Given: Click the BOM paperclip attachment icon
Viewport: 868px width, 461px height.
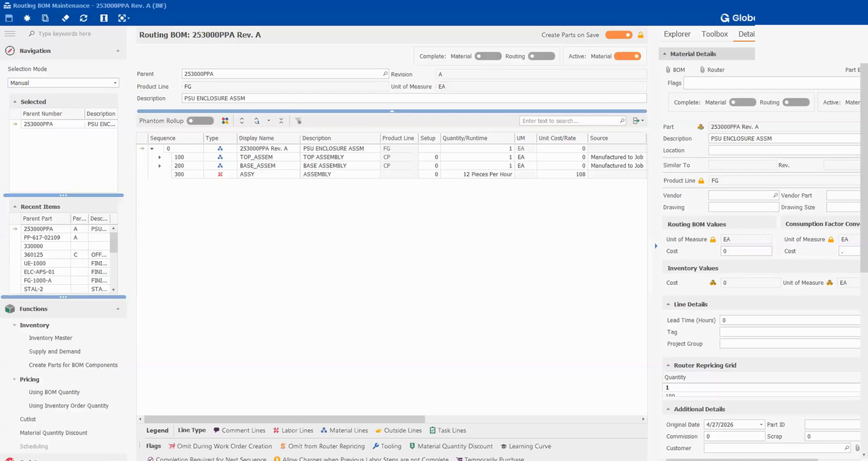Looking at the screenshot, I should (x=668, y=70).
